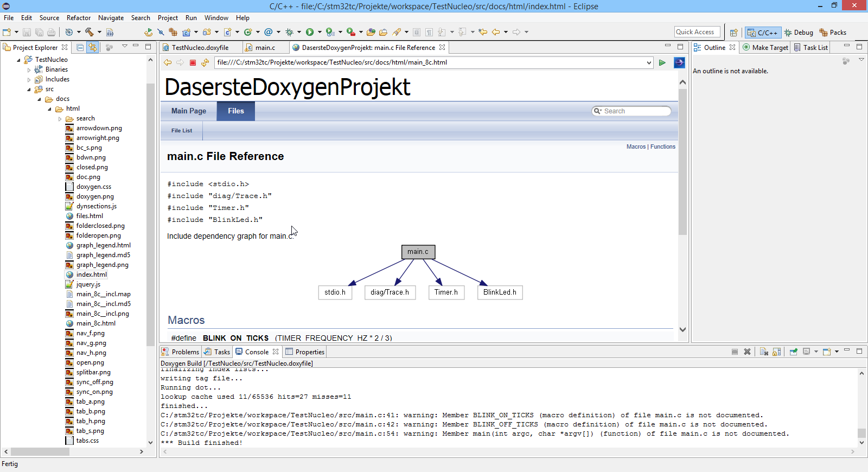Click the Debug bug icon in the main toolbar
The height and width of the screenshot is (472, 868).
point(289,32)
